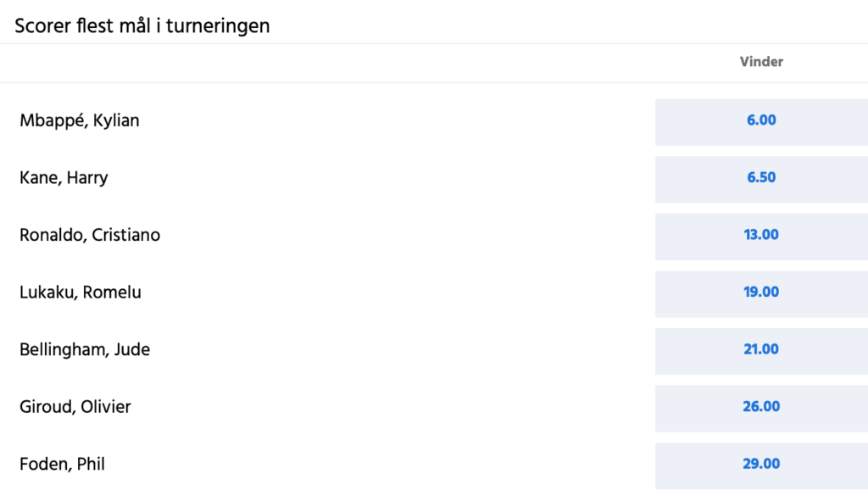Select the player Lukaku, Romelu

point(82,292)
